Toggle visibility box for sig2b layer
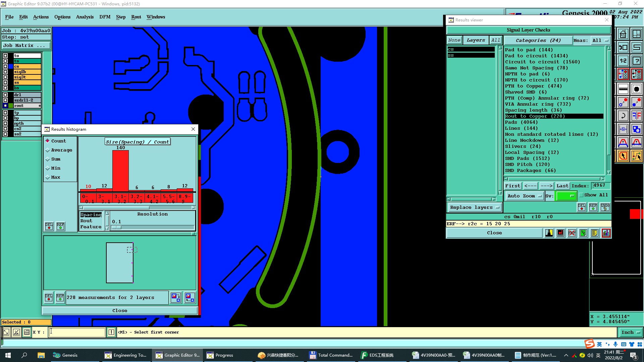This screenshot has width=644, height=362. [x=5, y=72]
